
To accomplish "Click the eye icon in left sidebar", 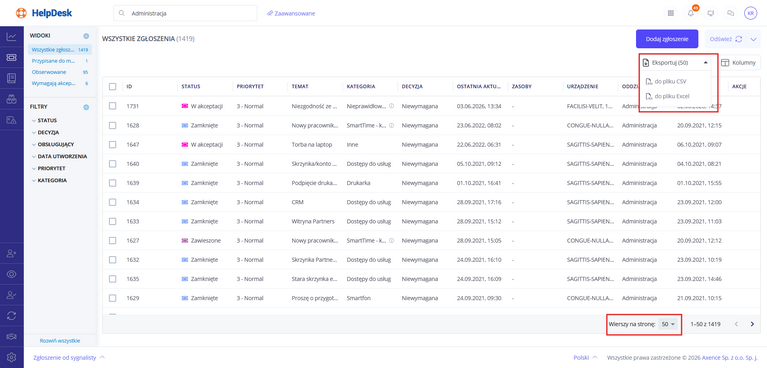I will pos(11,274).
